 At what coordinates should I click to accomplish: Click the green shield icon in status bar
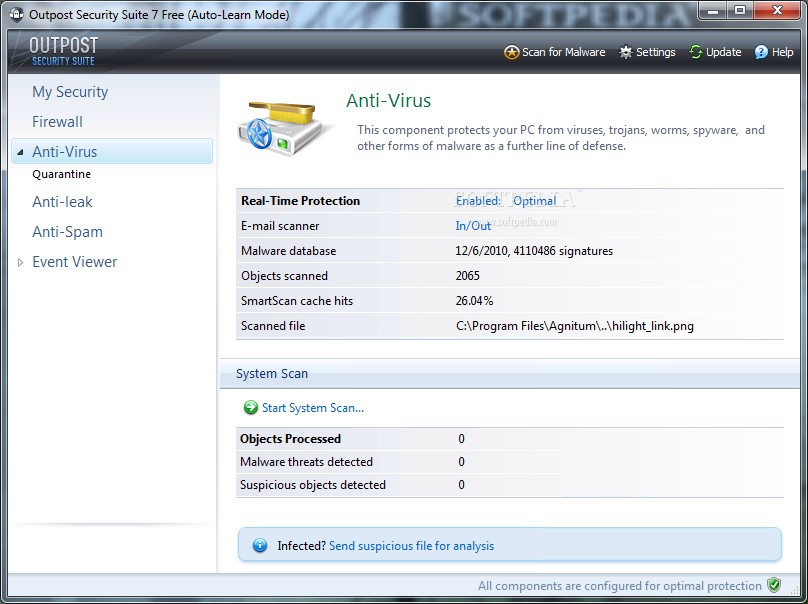pyautogui.click(x=774, y=585)
